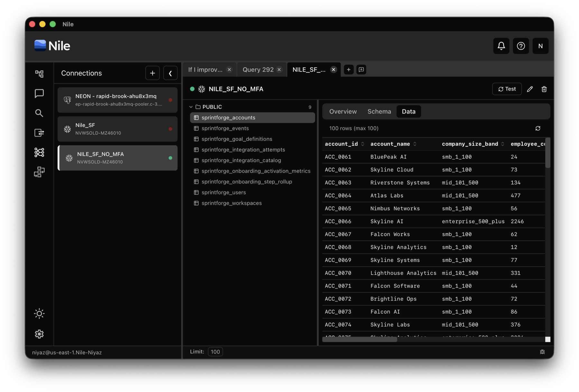Switch to the 'If I improv...' tab
Viewport: 579px width, 392px height.
point(206,70)
